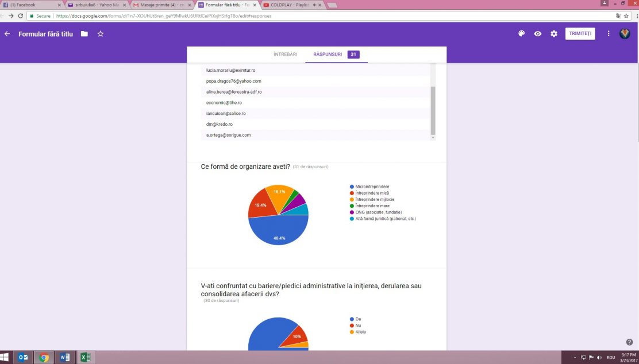639x364 pixels.
Task: Click the eye preview icon
Action: click(x=537, y=34)
